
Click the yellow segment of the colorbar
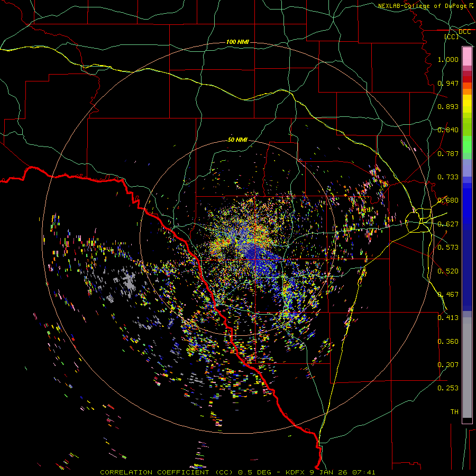[467, 104]
